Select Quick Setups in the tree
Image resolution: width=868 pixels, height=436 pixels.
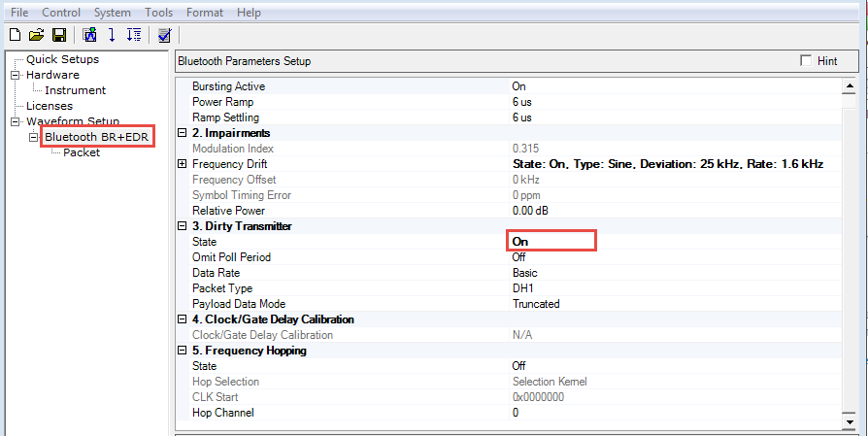point(62,59)
